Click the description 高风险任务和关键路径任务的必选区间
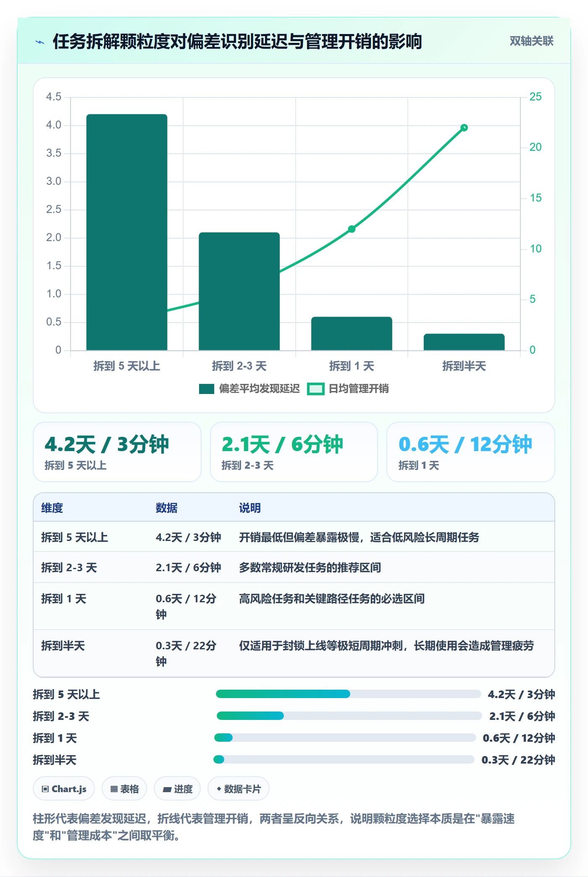 [332, 599]
